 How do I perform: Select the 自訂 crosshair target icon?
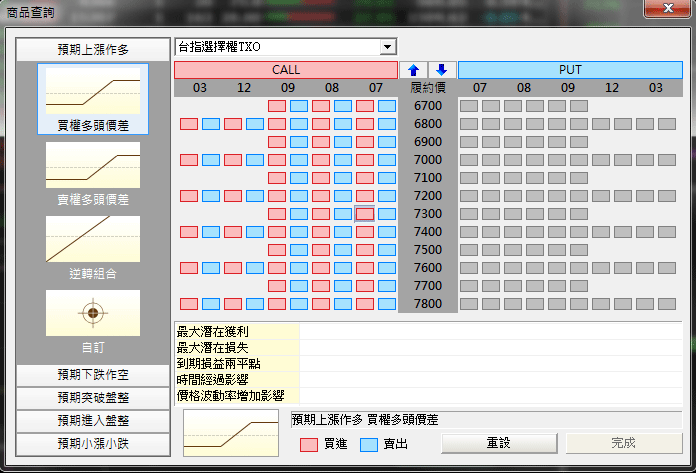[x=93, y=313]
